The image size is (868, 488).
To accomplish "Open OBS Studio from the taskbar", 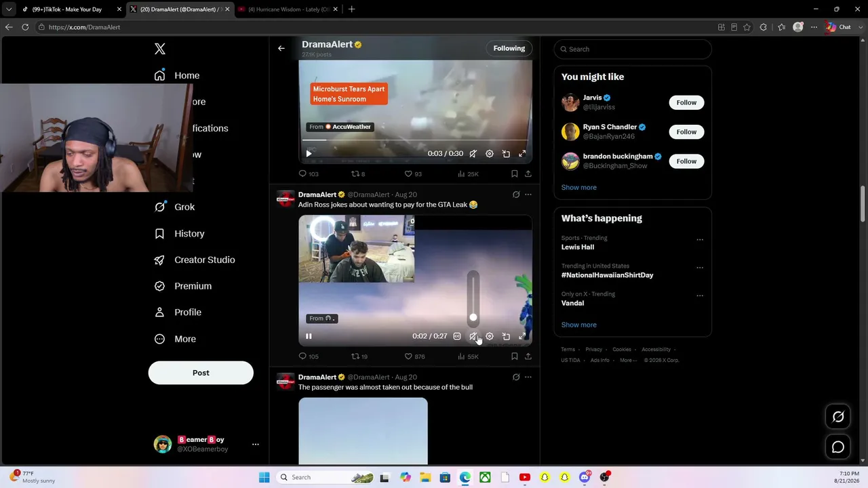I will [604, 477].
